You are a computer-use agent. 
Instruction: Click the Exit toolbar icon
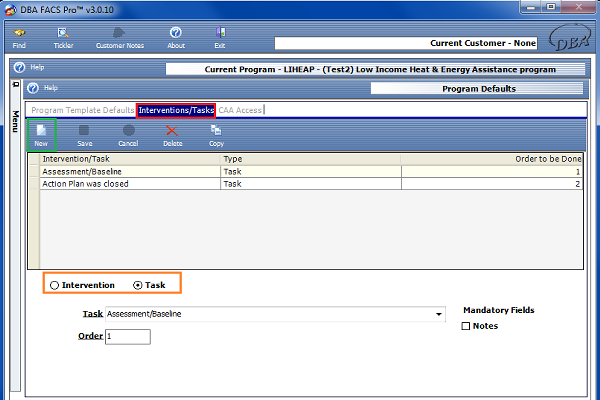220,38
